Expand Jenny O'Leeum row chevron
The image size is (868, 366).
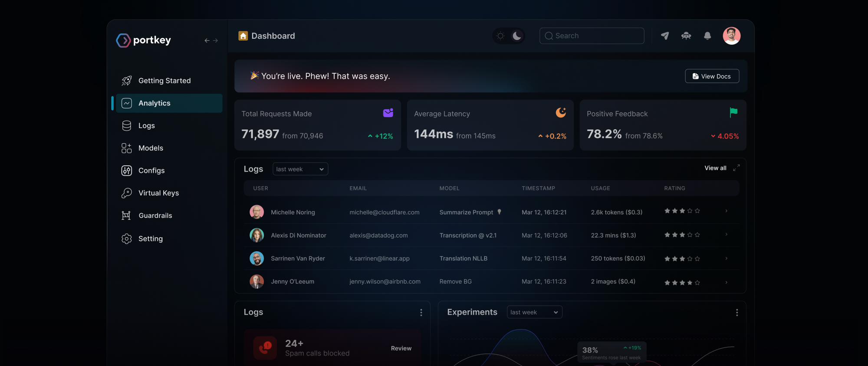(726, 282)
